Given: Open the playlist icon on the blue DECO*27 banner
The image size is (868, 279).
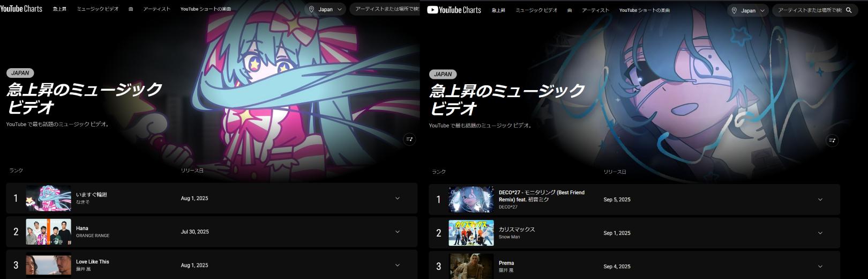Looking at the screenshot, I should tap(832, 141).
